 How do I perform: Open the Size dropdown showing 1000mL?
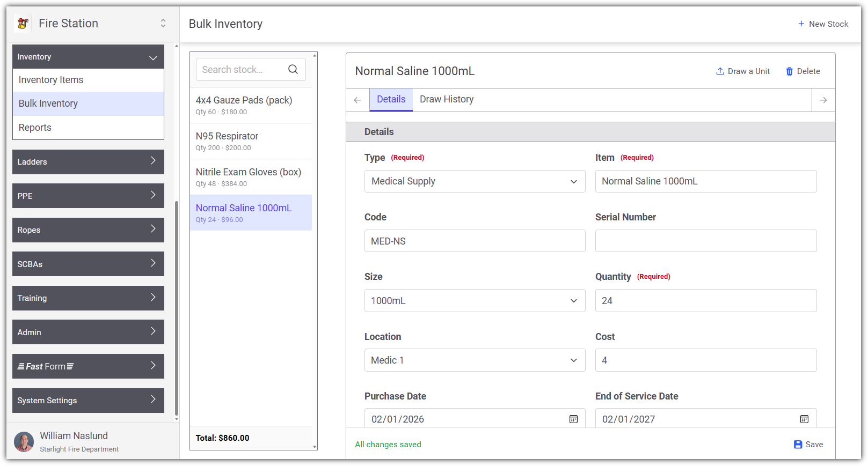coord(475,301)
